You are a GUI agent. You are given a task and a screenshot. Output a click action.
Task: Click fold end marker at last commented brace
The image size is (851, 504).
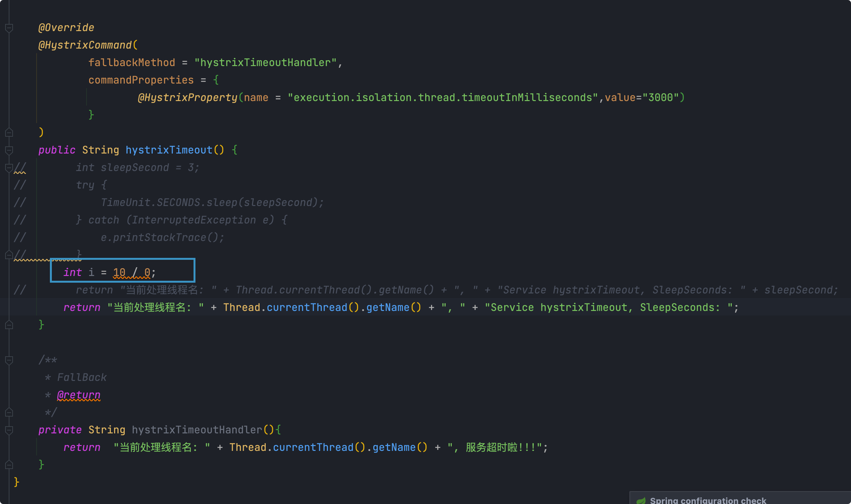[9, 255]
